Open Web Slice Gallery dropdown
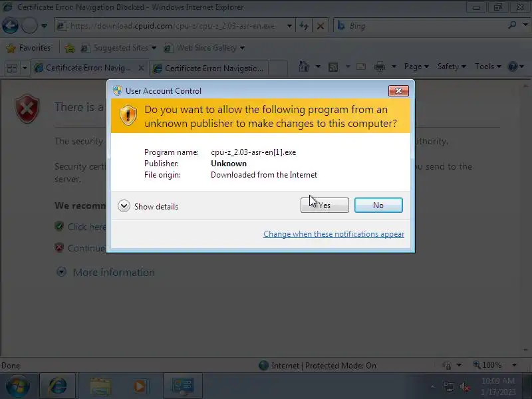 pos(204,48)
